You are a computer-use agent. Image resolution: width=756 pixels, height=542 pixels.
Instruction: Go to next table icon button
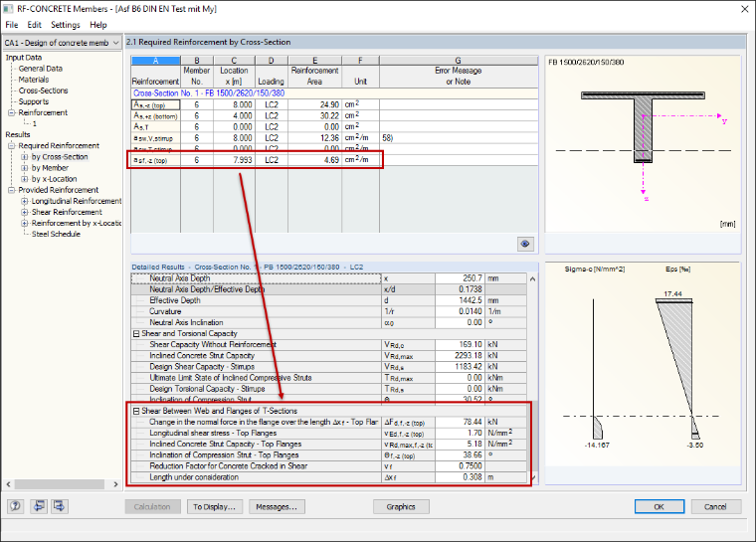tap(60, 506)
